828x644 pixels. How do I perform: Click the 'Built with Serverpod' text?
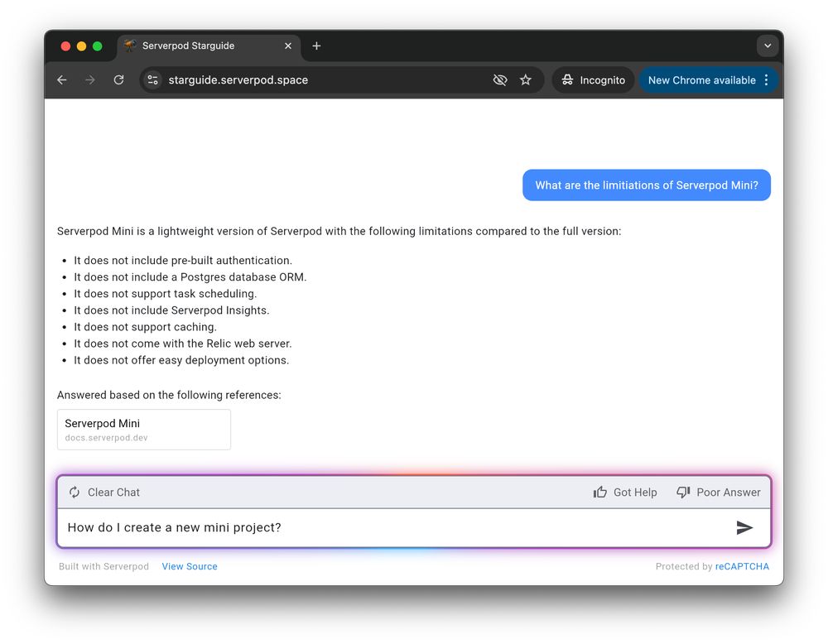pos(103,566)
